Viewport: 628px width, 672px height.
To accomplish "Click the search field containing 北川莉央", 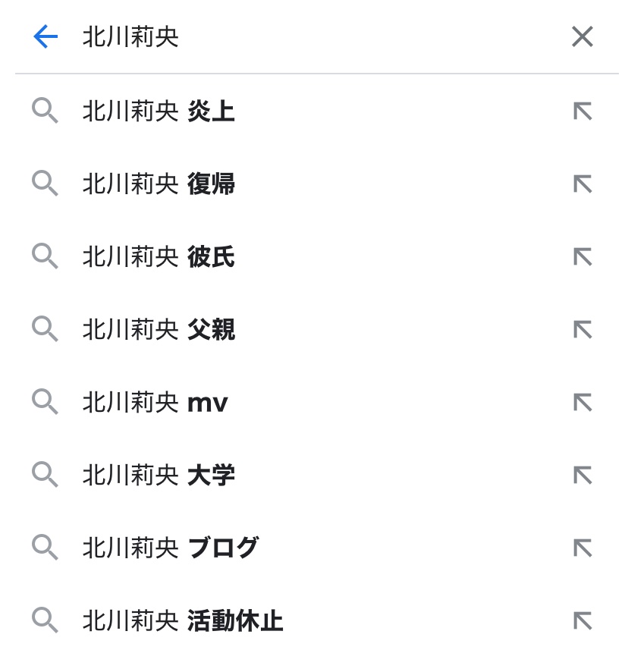I will coord(303,36).
